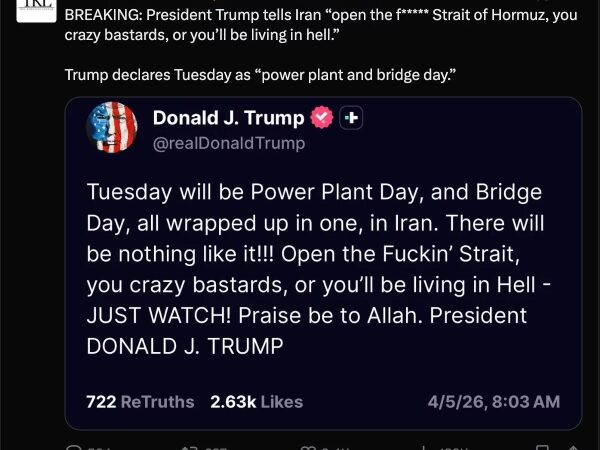
Task: Click the reply icon under the post
Action: click(75, 446)
